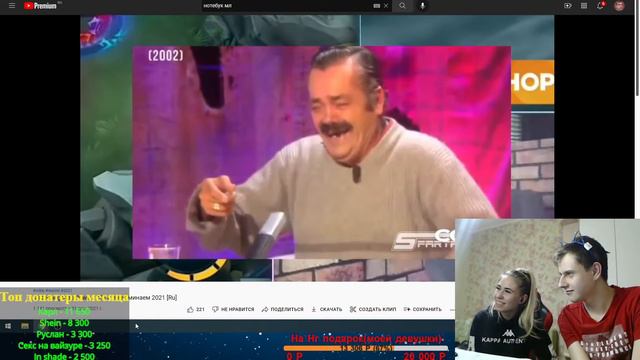Open the YouTube guide hamburger menu
This screenshot has height=360, width=640.
click(12, 6)
